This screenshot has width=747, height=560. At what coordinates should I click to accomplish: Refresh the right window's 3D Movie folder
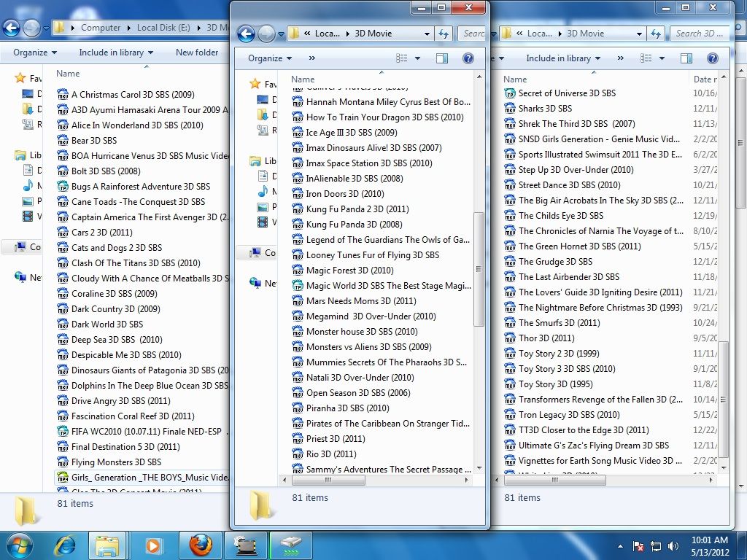[x=656, y=34]
